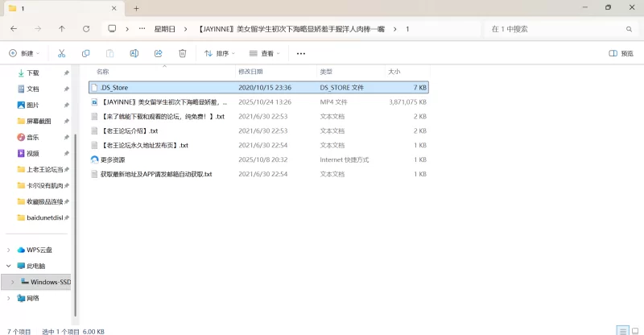The image size is (644, 335).
Task: Click the Copy icon in toolbar
Action: 85,53
